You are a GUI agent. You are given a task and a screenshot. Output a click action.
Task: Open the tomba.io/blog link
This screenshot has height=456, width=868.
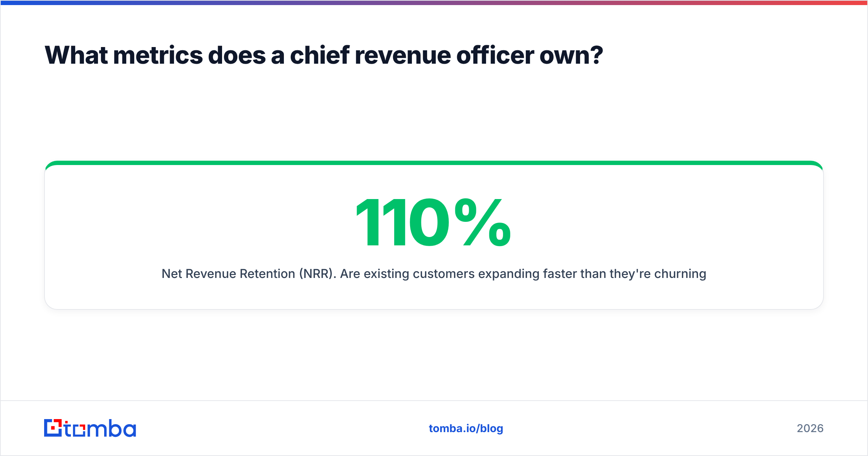[466, 428]
